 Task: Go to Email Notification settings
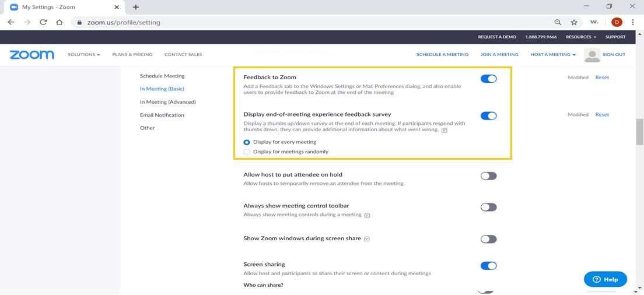tap(162, 115)
